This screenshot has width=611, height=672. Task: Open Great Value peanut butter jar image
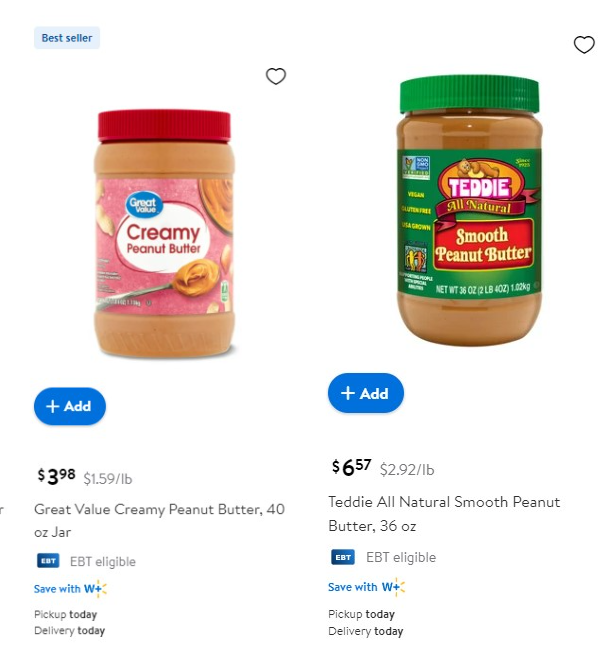coord(164,233)
